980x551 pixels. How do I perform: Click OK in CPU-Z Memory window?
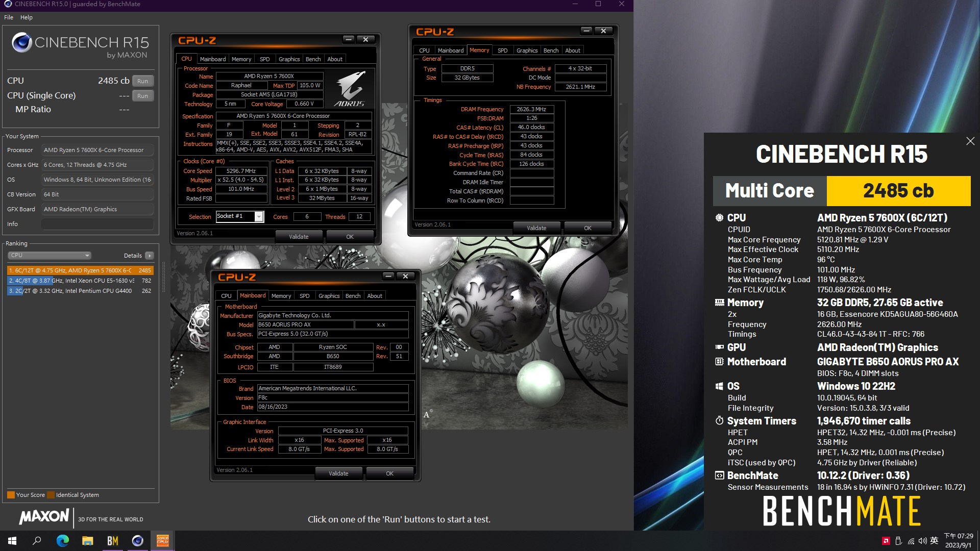587,228
